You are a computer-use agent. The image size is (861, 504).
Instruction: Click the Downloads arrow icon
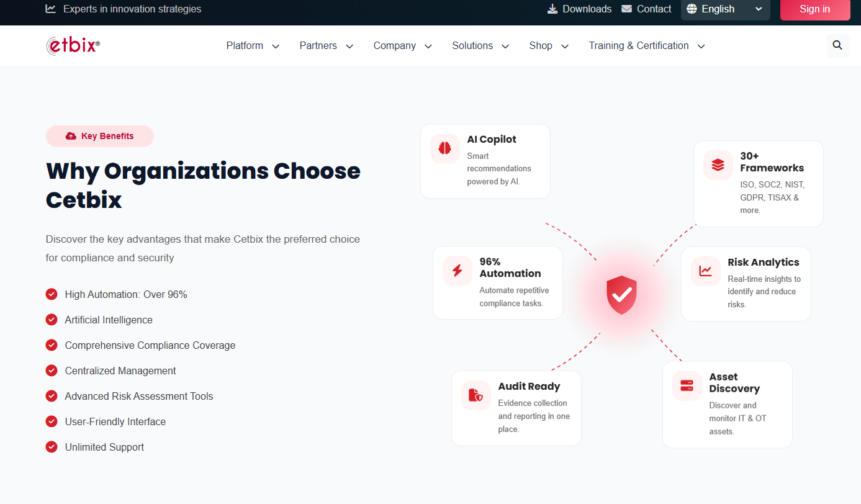[x=552, y=9]
